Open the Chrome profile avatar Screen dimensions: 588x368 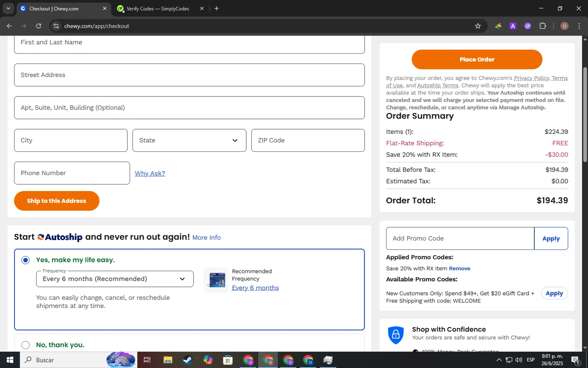[564, 26]
